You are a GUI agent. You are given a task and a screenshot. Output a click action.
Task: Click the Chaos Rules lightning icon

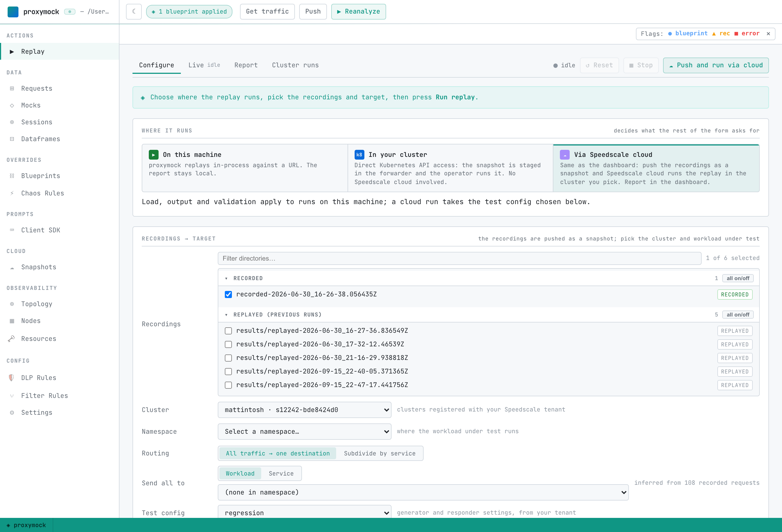coord(12,193)
